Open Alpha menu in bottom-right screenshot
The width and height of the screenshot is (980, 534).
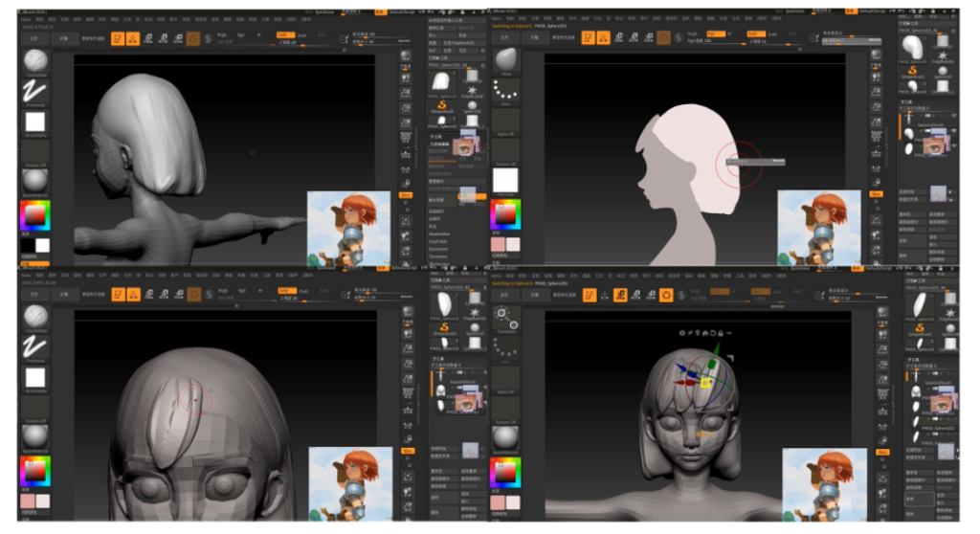point(497,275)
